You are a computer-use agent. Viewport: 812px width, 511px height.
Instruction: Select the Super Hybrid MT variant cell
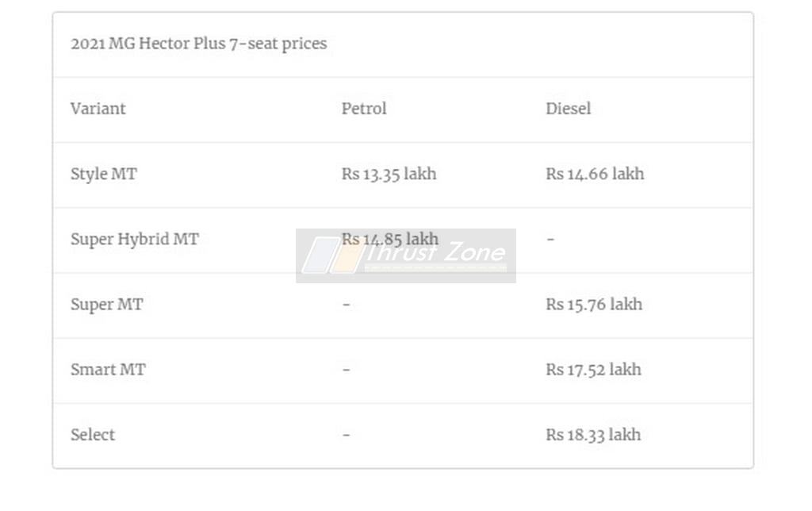(x=135, y=240)
